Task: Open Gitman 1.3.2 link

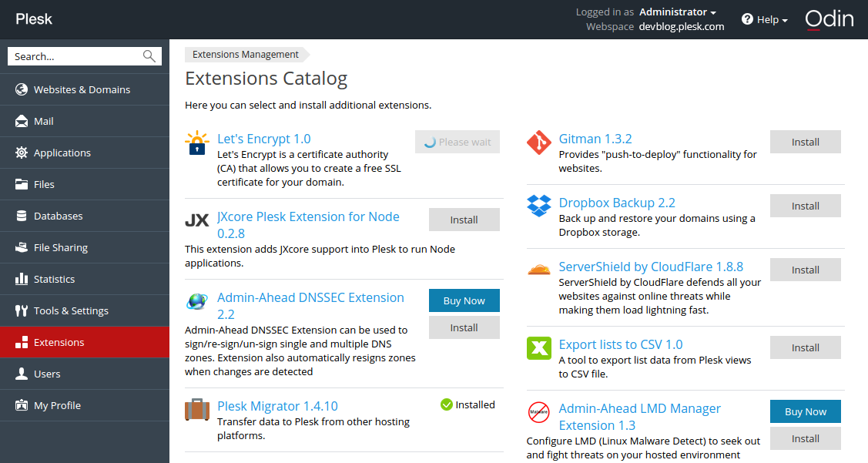Action: [x=595, y=139]
